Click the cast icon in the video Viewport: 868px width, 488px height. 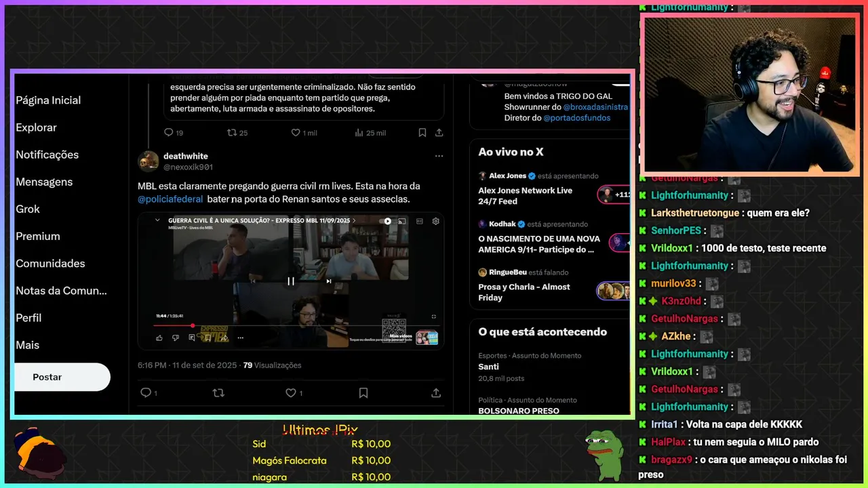pos(401,221)
